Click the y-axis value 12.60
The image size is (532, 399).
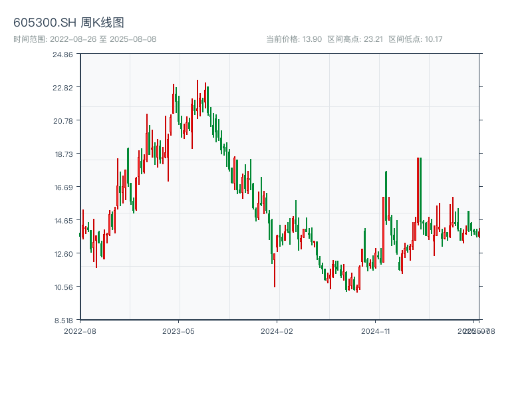64,254
